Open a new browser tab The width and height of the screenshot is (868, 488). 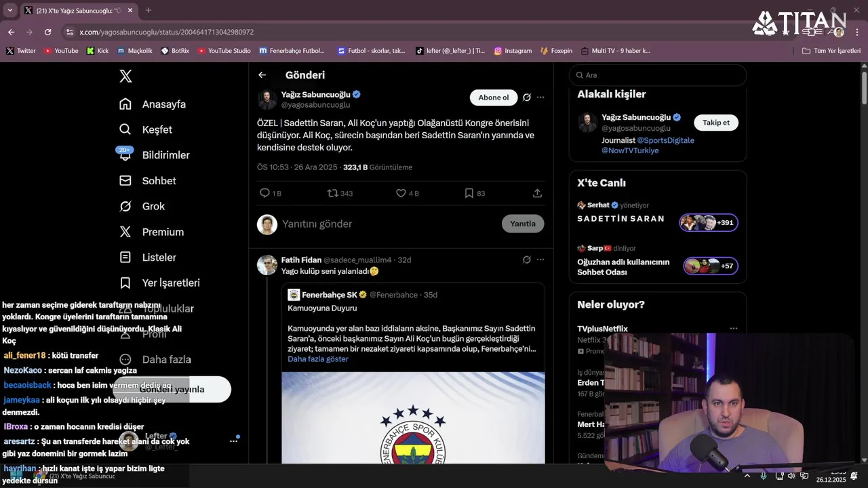149,10
